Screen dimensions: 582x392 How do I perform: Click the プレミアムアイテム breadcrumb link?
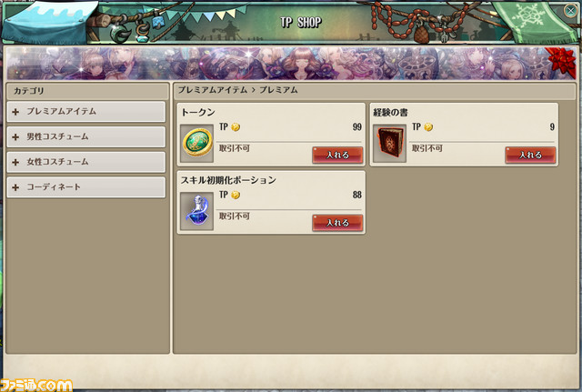[213, 90]
